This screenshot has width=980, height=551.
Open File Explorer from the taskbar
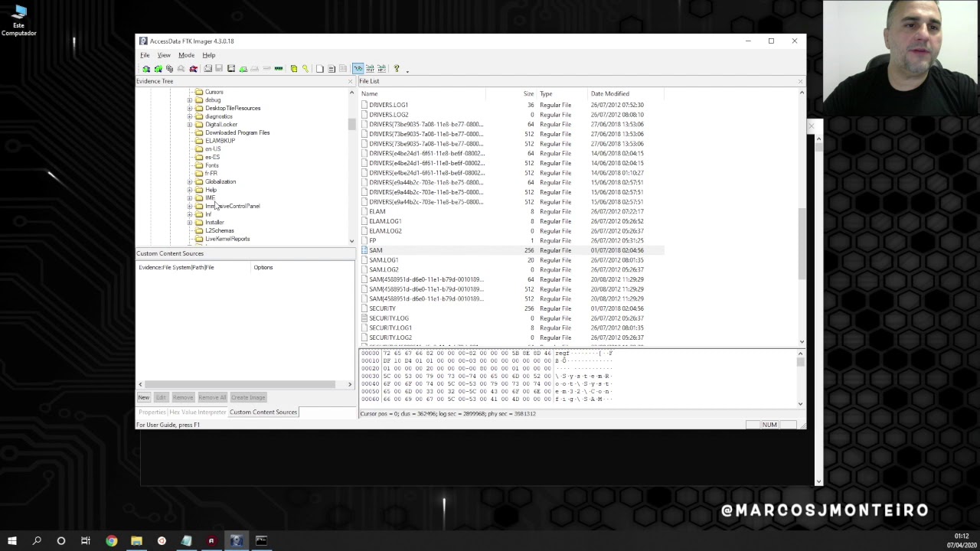pos(136,541)
